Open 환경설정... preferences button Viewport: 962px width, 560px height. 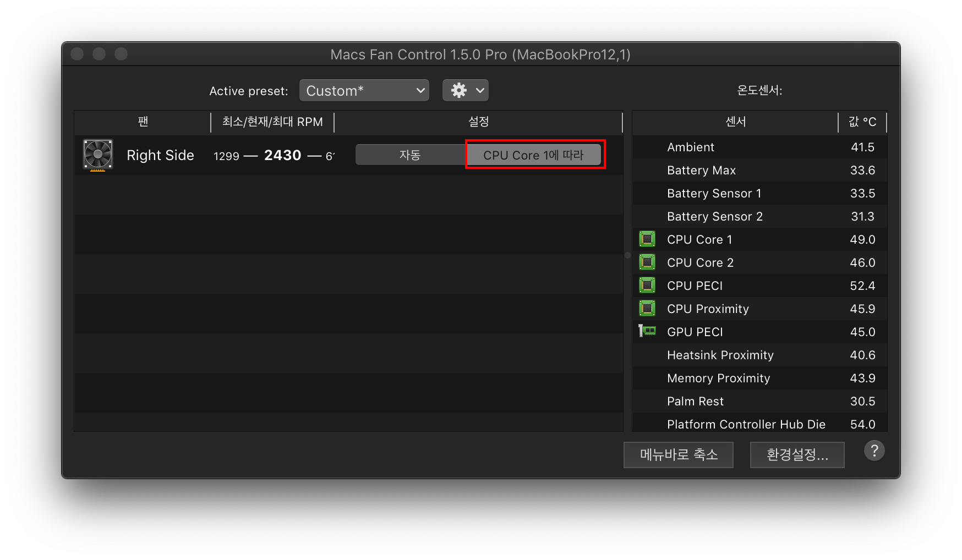(797, 455)
